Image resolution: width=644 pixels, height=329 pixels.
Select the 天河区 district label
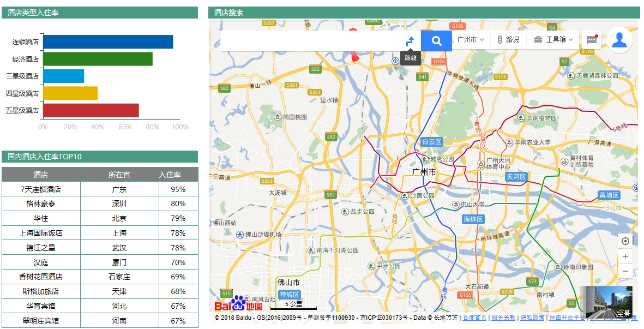tap(516, 177)
